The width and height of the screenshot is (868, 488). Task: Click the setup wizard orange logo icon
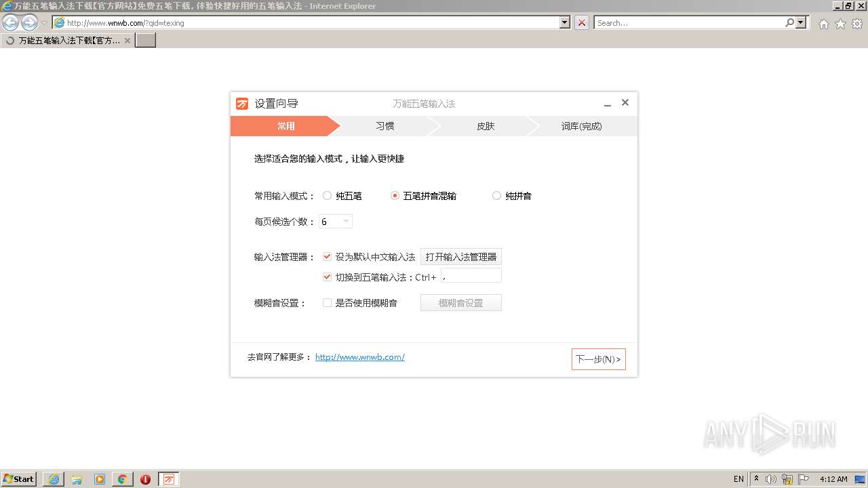tap(242, 104)
